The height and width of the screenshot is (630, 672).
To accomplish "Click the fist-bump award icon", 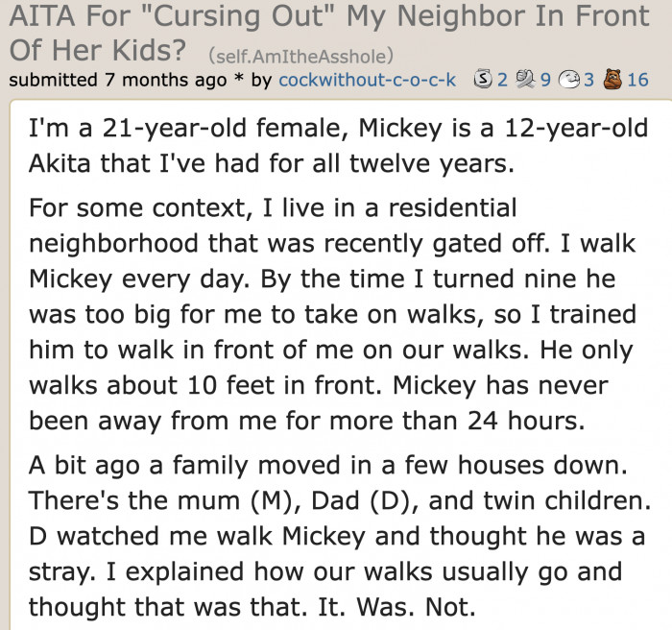I will [526, 80].
